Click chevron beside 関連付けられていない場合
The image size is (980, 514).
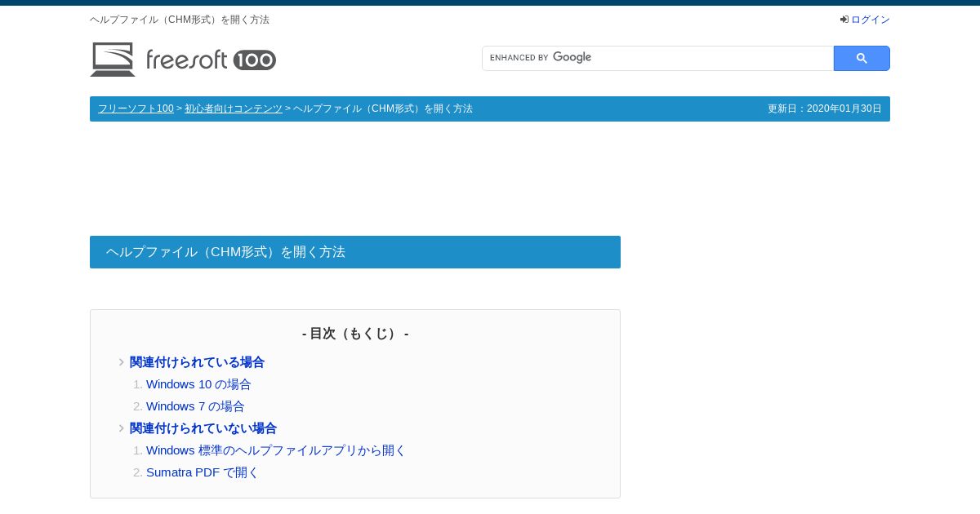coord(122,428)
